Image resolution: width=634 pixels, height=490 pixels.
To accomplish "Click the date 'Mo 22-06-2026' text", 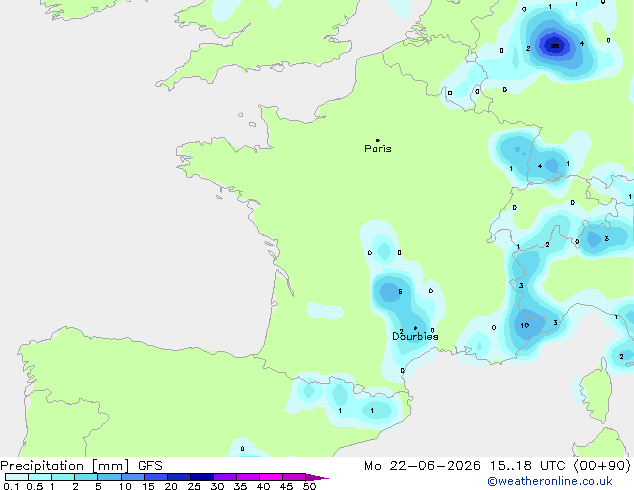I will click(x=422, y=466).
